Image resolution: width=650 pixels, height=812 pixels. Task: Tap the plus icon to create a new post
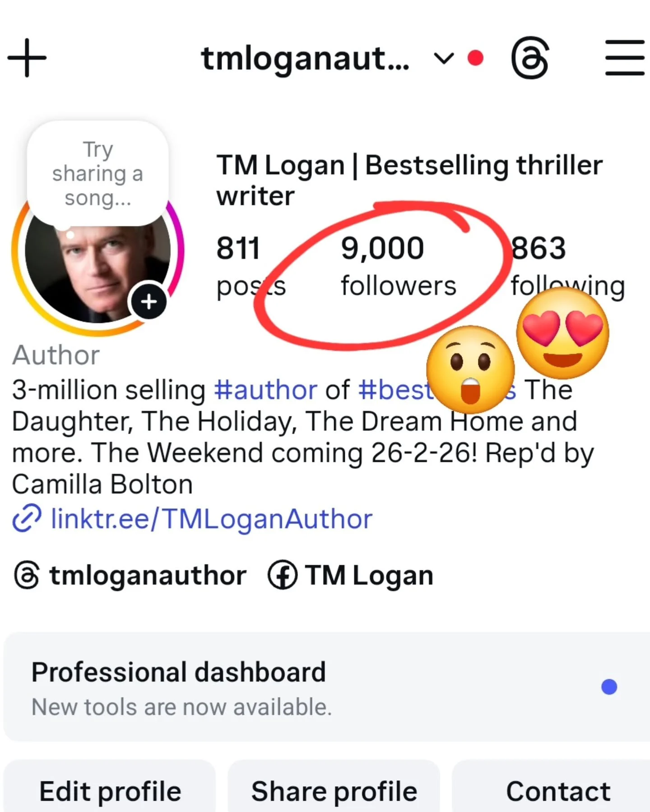pyautogui.click(x=27, y=58)
